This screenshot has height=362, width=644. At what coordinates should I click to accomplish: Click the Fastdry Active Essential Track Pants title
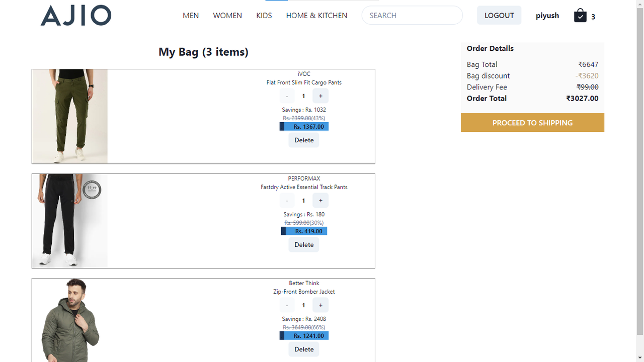tap(304, 187)
